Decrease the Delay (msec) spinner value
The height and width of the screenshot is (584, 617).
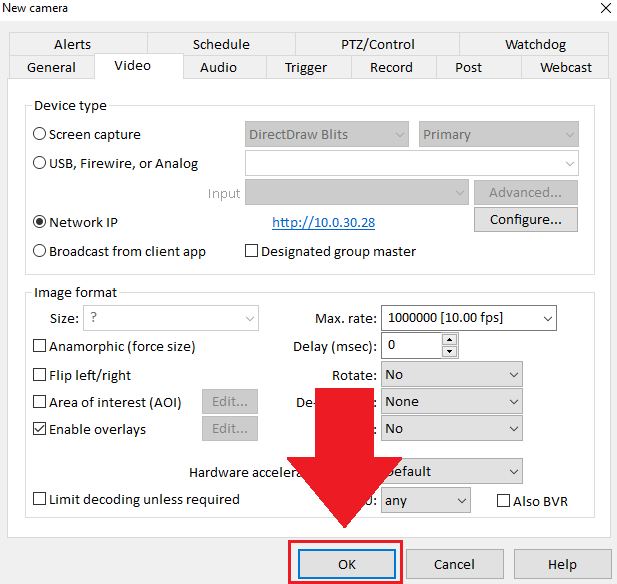click(449, 351)
